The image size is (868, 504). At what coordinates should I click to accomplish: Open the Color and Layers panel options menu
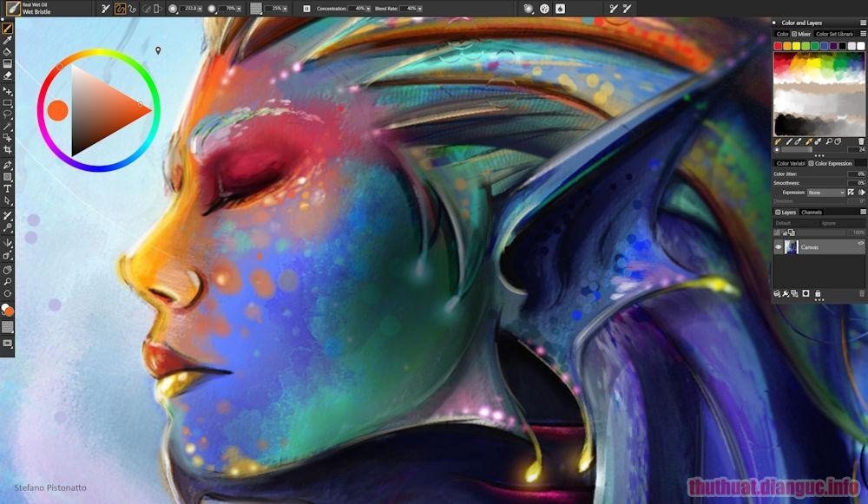point(863,23)
